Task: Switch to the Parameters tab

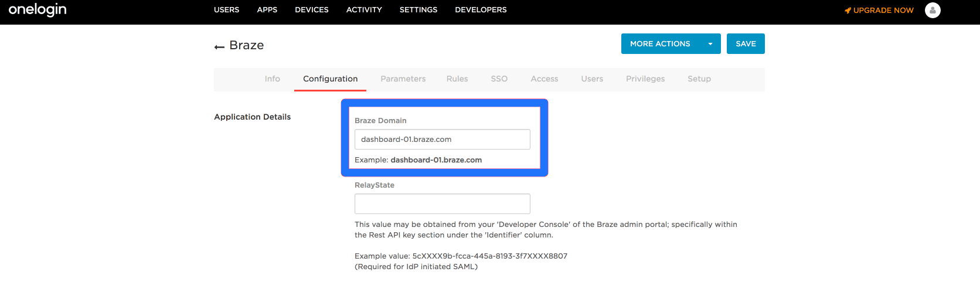Action: click(x=403, y=79)
